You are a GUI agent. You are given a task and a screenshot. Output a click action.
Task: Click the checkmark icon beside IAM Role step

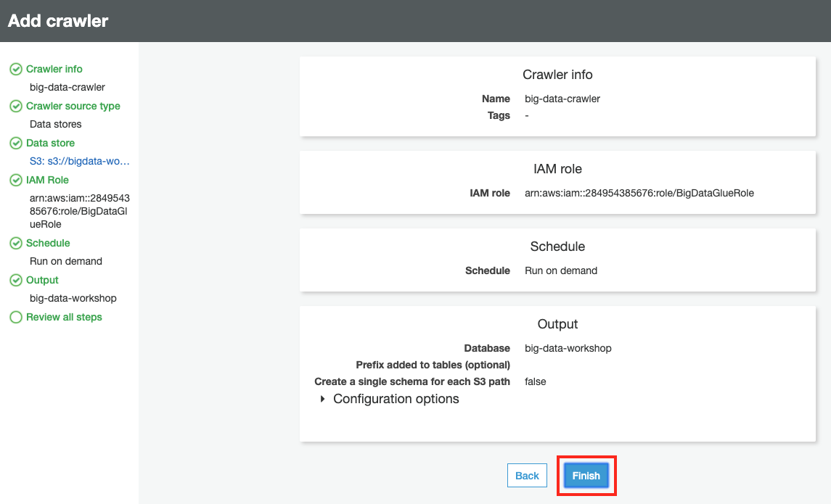click(x=15, y=180)
